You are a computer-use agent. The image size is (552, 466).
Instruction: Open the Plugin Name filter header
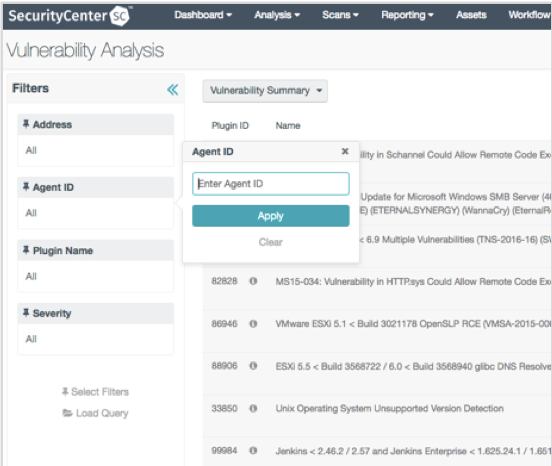coord(95,250)
